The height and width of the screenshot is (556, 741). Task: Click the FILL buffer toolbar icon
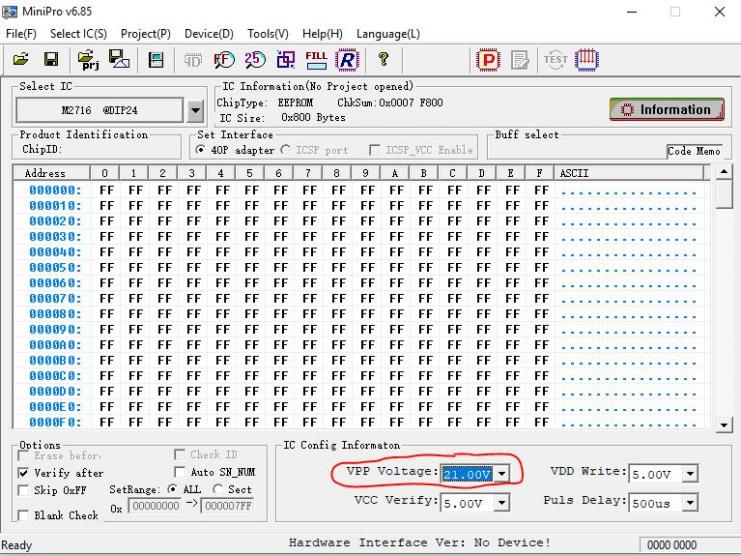[316, 61]
